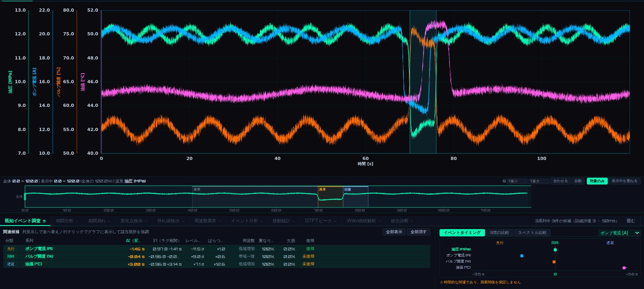Sort by the 欠損 column header
This screenshot has height=289, width=644.
291,241
